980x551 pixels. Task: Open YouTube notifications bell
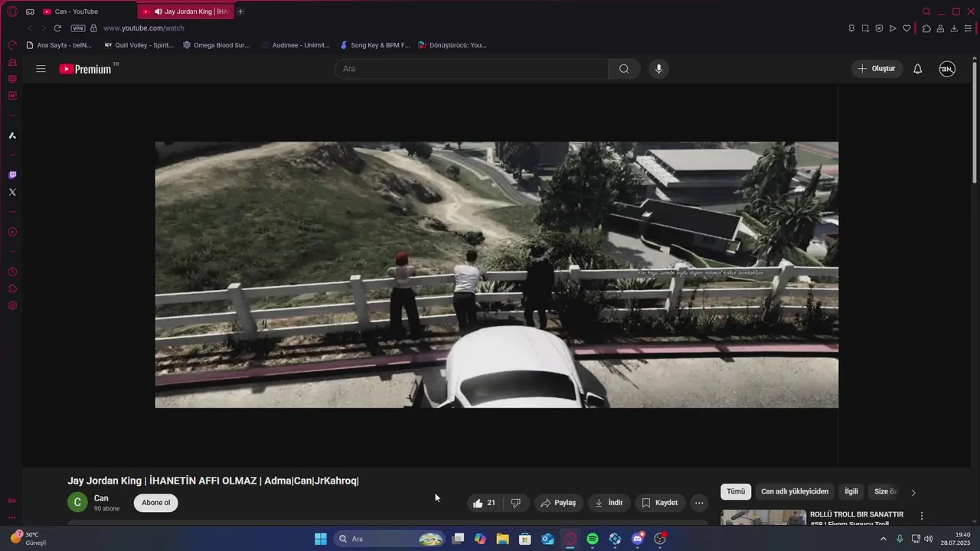(917, 69)
